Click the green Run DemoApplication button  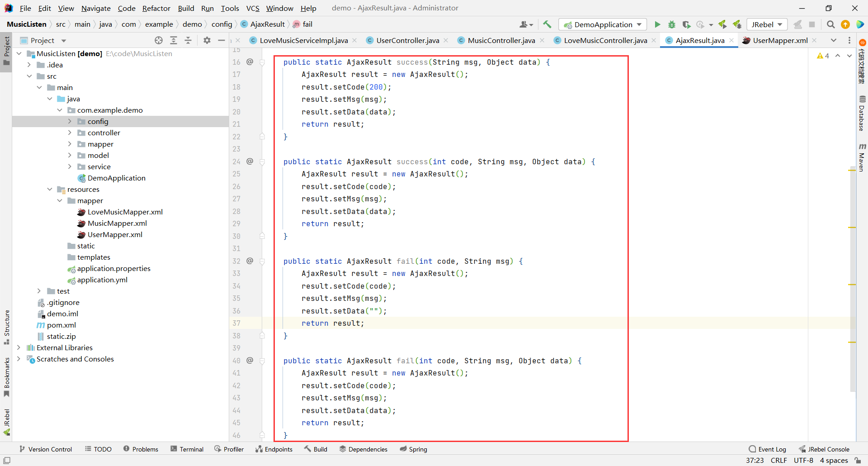tap(657, 24)
